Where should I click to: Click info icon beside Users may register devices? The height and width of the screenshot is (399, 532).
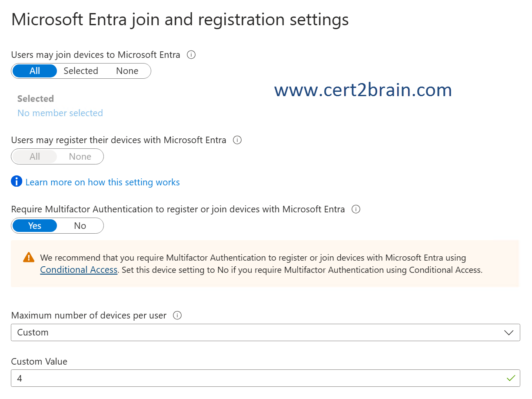click(237, 140)
